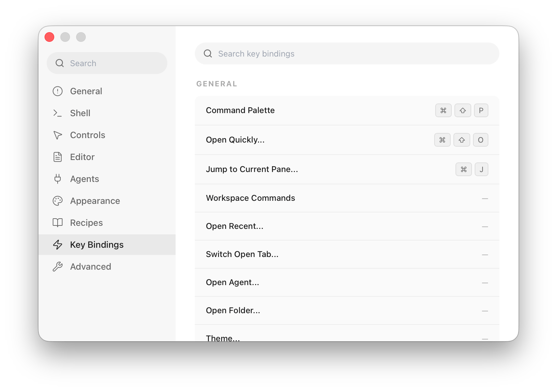Viewport: 557px width, 392px height.
Task: Select the Open Recent... binding row
Action: click(x=347, y=226)
